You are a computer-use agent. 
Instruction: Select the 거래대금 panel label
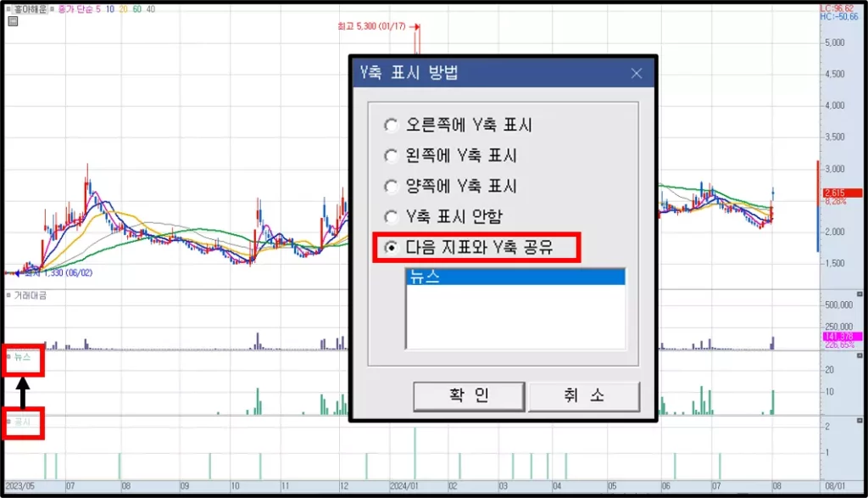(x=30, y=295)
